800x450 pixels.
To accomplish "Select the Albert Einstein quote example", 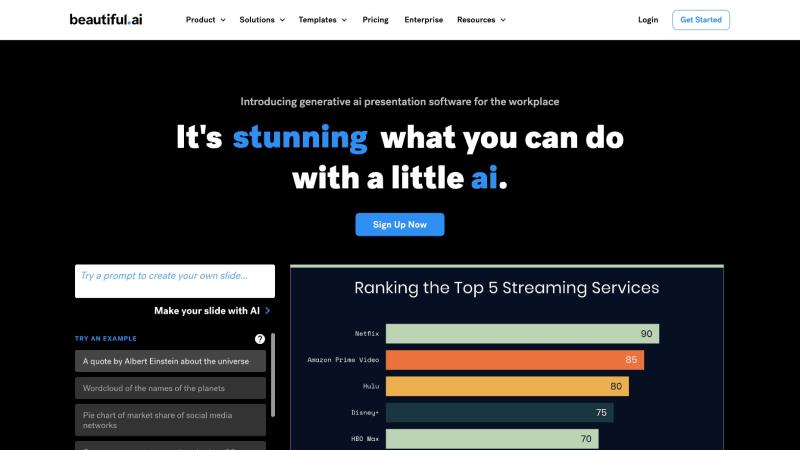I will 170,361.
